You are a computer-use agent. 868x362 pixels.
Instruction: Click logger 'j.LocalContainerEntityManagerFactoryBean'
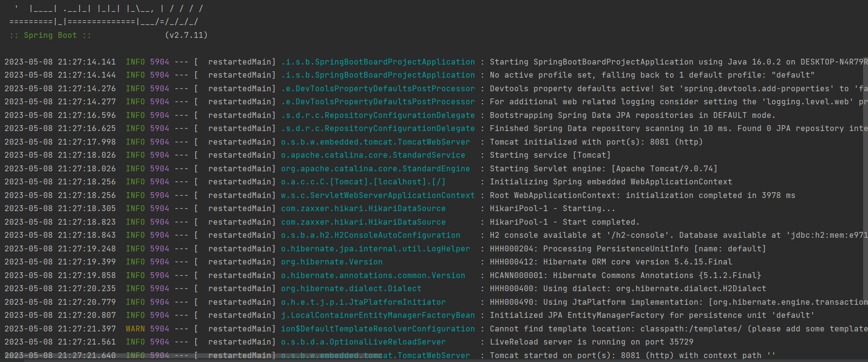378,315
